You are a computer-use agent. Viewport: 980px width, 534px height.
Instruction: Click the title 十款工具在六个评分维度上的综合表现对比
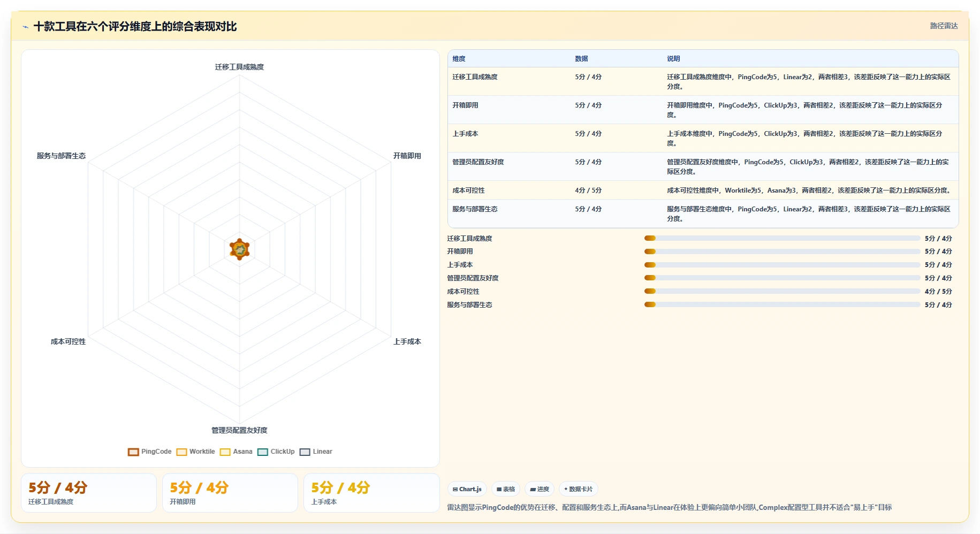pyautogui.click(x=135, y=27)
